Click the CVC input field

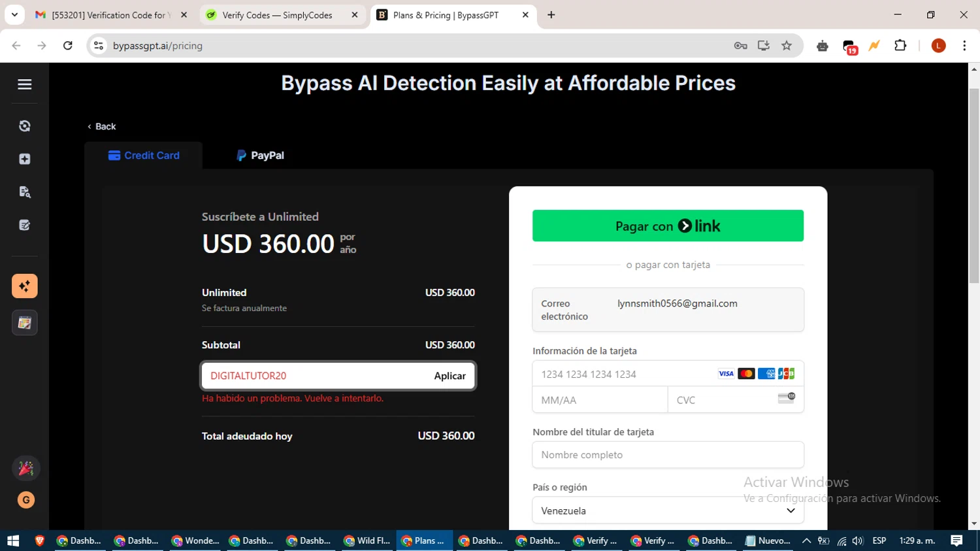click(x=736, y=400)
